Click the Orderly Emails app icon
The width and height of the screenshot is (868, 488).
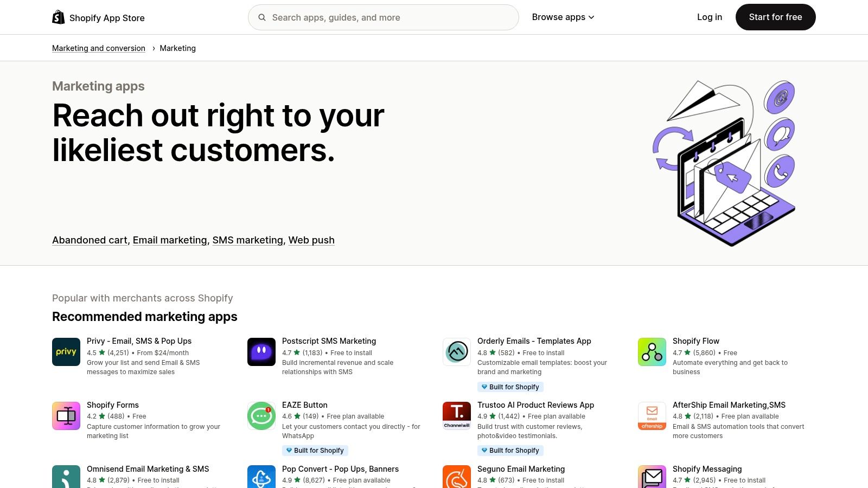pyautogui.click(x=456, y=351)
